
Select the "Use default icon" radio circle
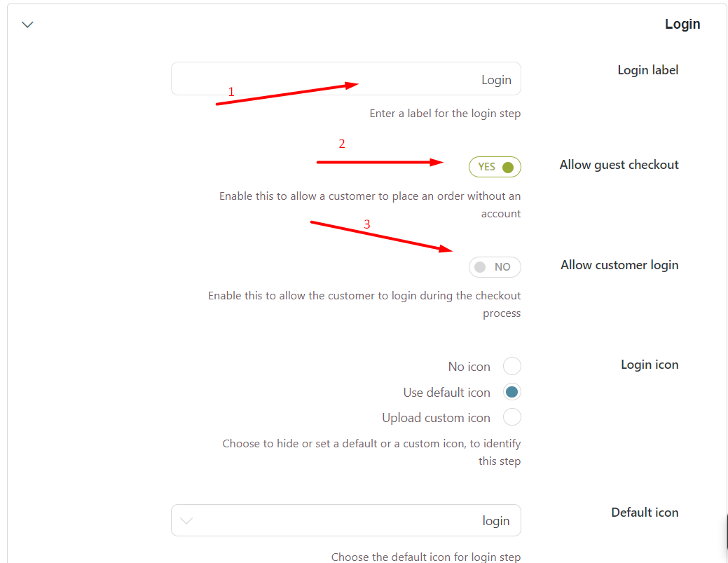[511, 392]
